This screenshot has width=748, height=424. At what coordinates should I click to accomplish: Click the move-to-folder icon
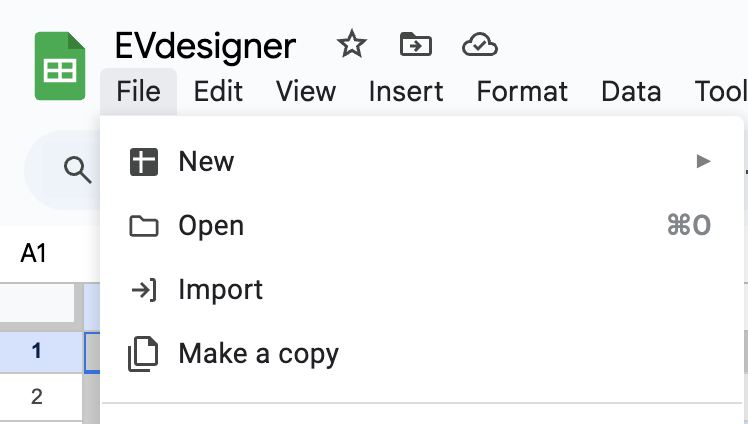(416, 45)
